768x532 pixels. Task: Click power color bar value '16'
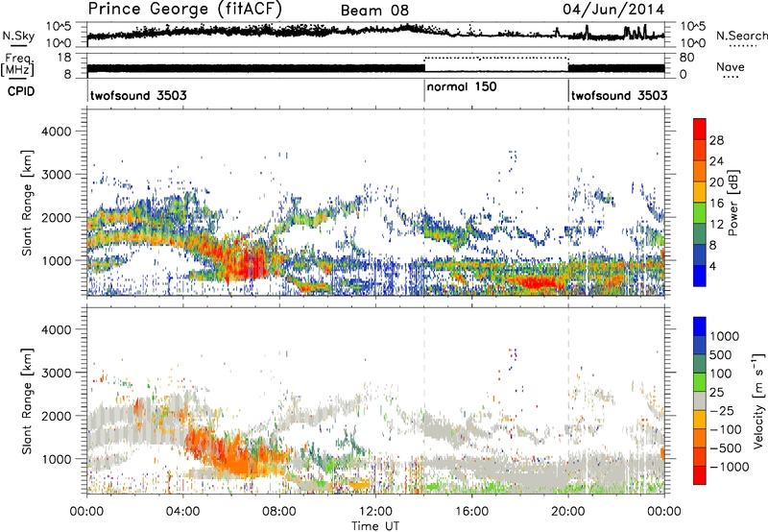click(x=716, y=204)
